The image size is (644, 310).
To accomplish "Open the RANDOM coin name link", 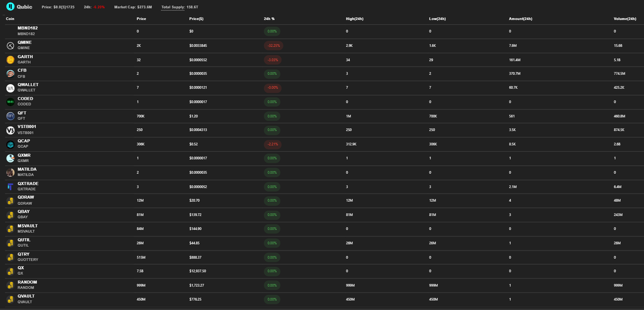I will (27, 282).
